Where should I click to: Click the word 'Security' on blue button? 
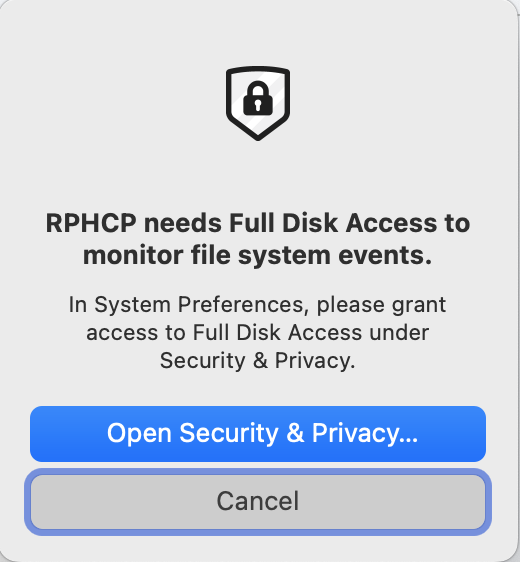click(229, 434)
